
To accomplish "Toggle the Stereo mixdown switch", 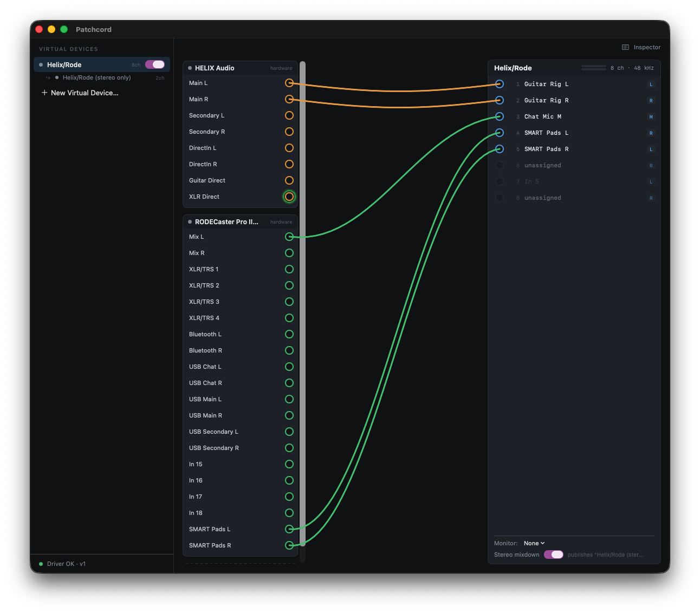I will pos(554,555).
